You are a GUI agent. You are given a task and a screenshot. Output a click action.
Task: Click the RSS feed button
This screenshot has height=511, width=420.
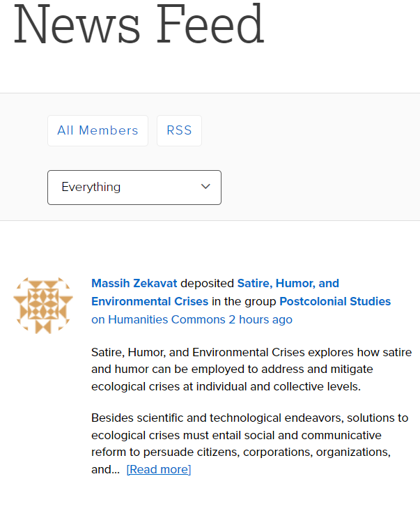(179, 130)
